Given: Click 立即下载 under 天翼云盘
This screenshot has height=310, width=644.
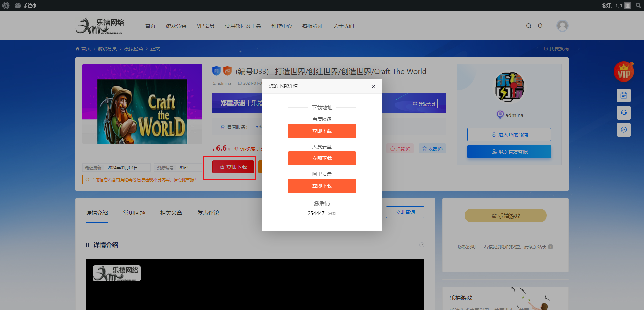Looking at the screenshot, I should [322, 158].
